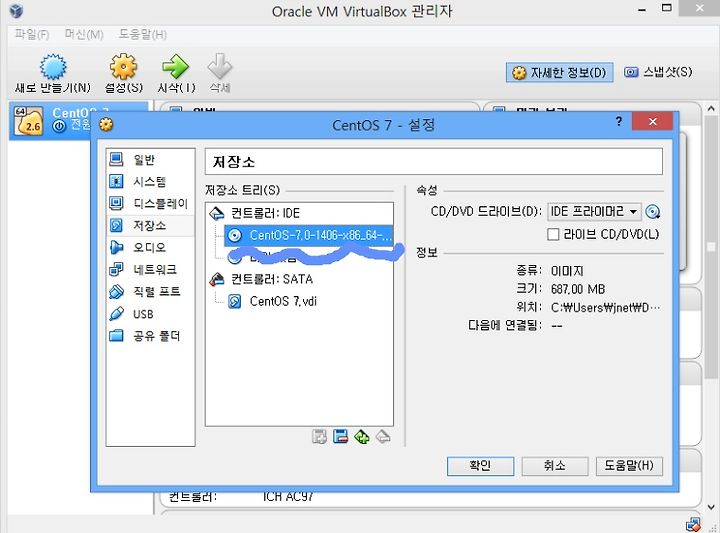Click the ? help button in settings title bar
The width and height of the screenshot is (720, 533).
(x=619, y=121)
